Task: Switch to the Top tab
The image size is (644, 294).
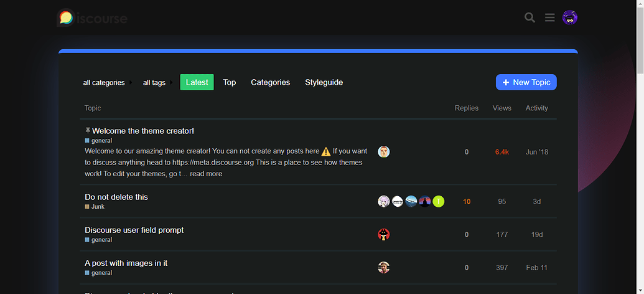Action: [x=230, y=82]
